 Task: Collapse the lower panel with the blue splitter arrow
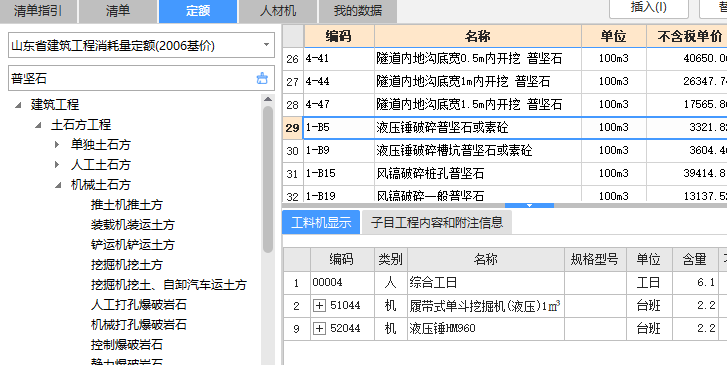[529, 205]
